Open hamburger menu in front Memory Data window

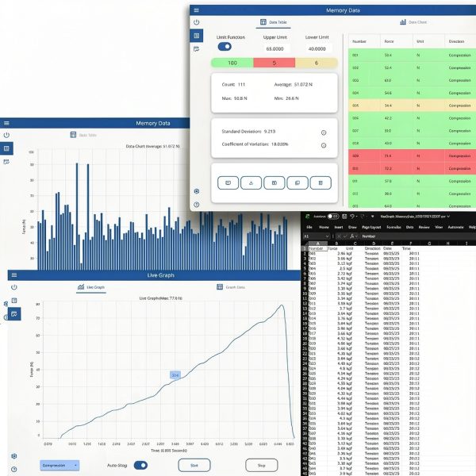197,10
